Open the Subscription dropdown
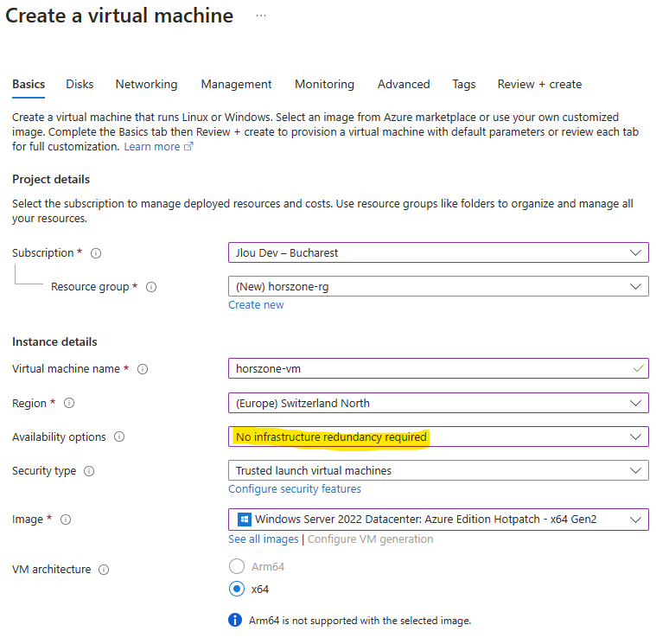This screenshot has width=656, height=644. (438, 252)
